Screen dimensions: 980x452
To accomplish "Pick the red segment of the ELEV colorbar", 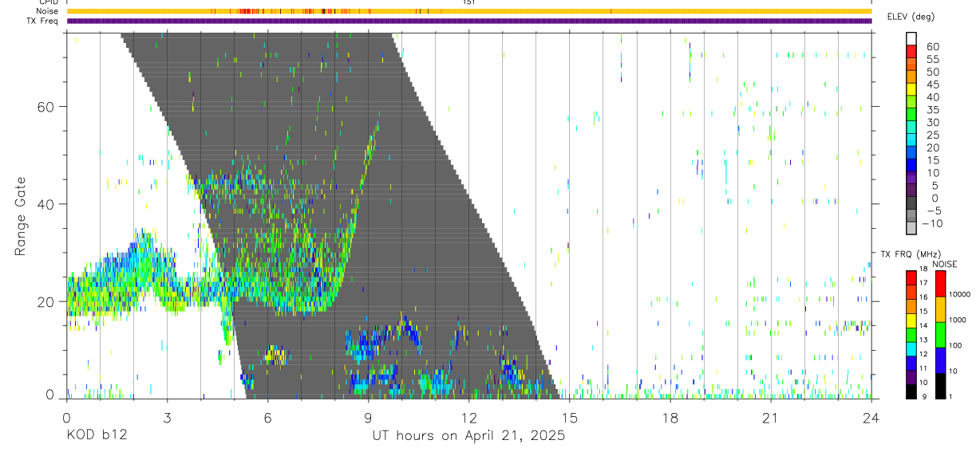I will click(911, 52).
